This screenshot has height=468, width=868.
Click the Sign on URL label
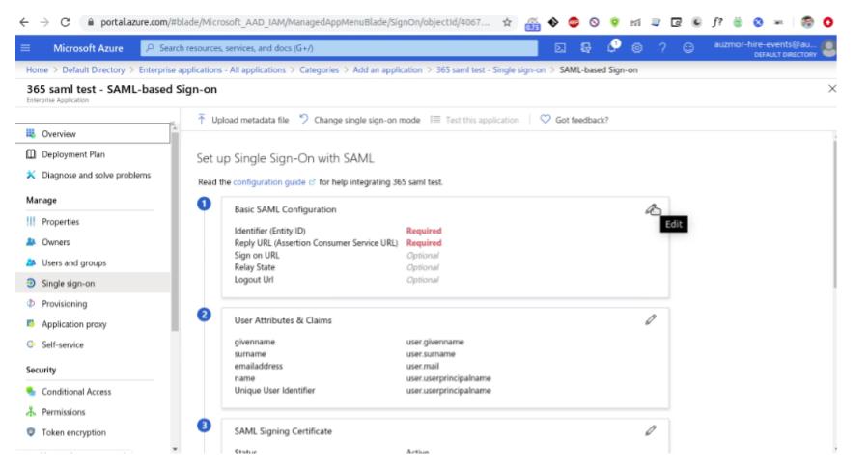coord(256,255)
